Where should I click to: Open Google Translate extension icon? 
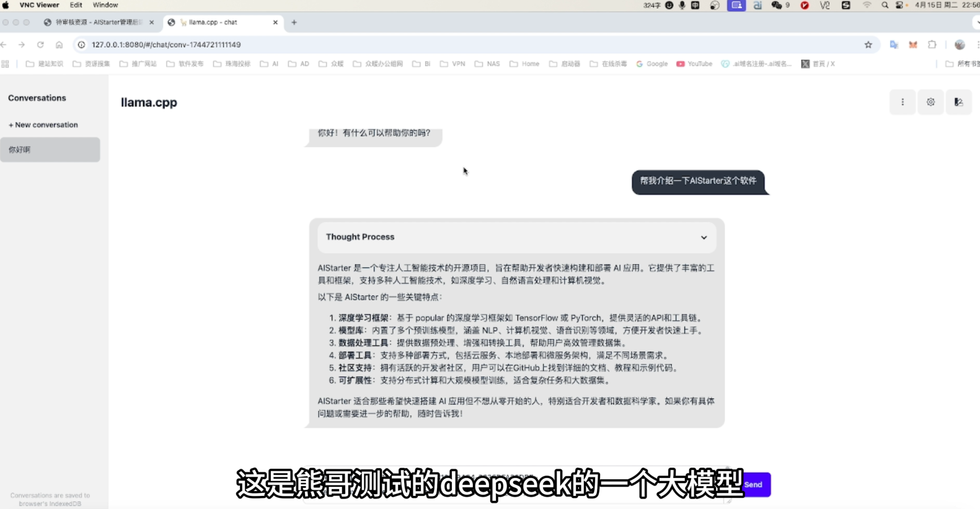tap(894, 45)
